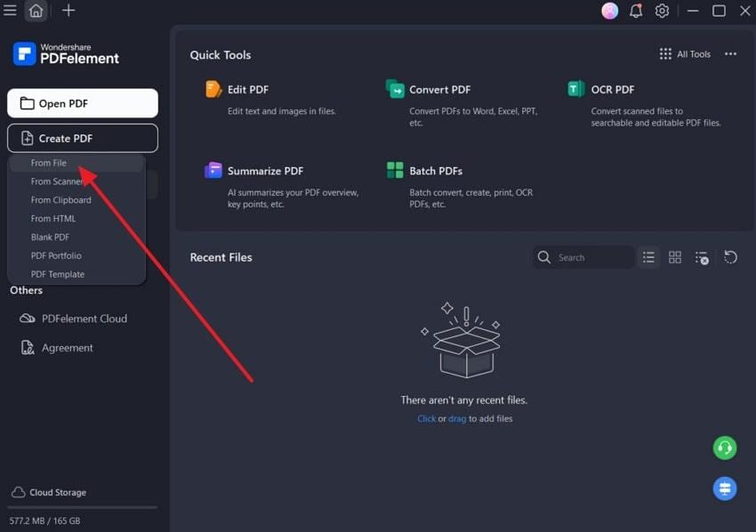Click the OCR PDF tool icon

tap(575, 89)
